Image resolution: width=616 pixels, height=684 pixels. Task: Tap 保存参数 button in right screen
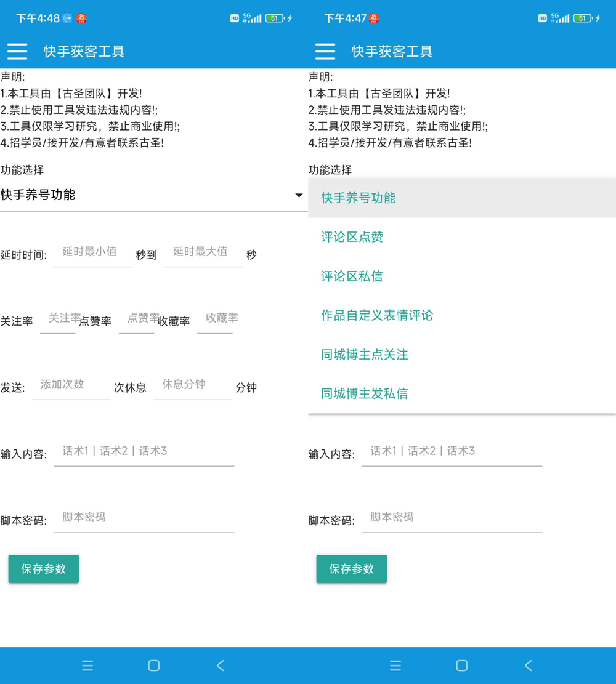[352, 569]
